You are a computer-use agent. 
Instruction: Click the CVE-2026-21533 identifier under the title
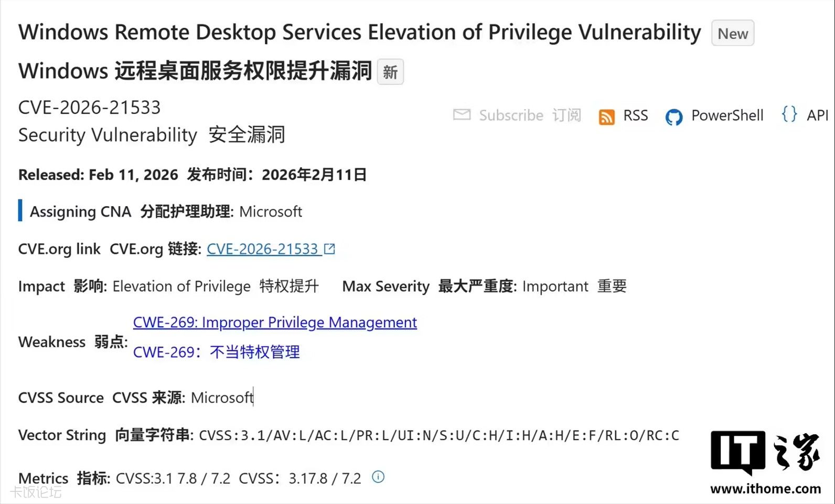pyautogui.click(x=89, y=108)
